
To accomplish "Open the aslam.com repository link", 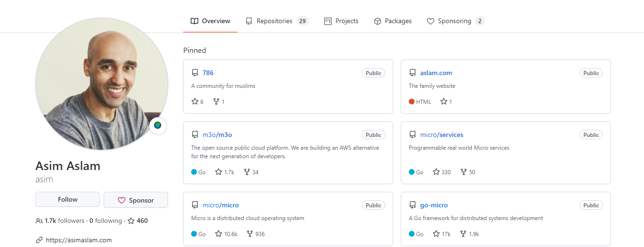I will coord(436,73).
